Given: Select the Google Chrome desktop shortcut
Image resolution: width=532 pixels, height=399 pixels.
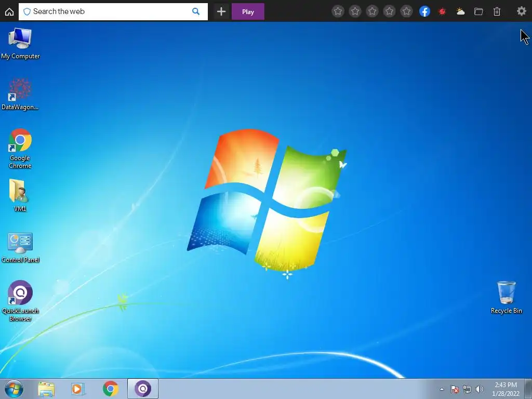Looking at the screenshot, I should [20, 149].
